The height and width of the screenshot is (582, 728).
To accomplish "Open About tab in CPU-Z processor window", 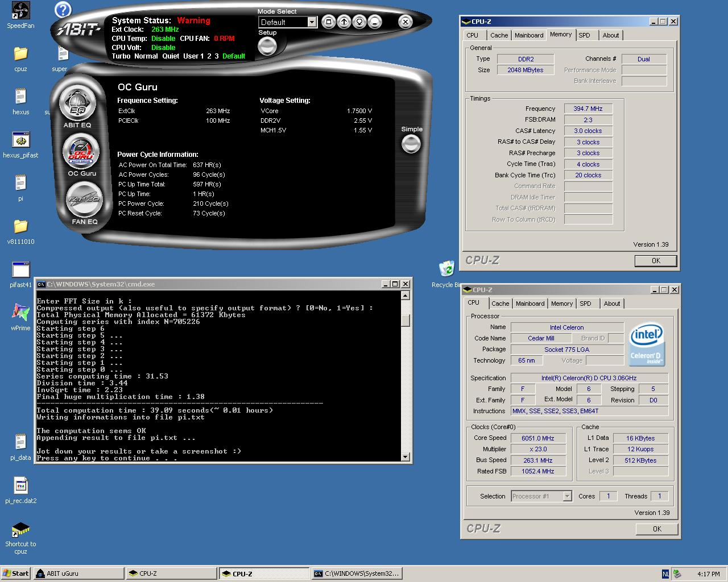I will 612,304.
